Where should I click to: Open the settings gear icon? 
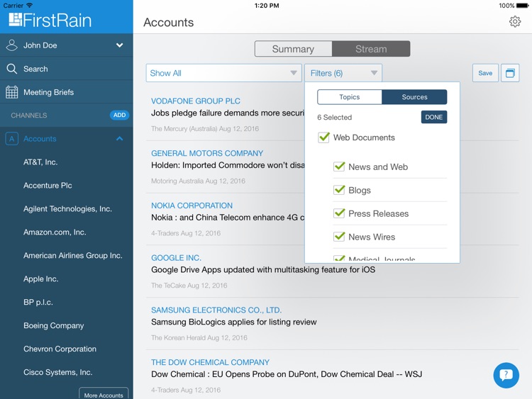515,21
